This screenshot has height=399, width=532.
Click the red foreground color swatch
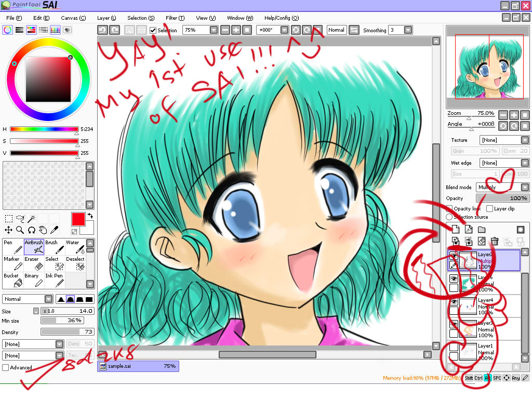pos(78,219)
